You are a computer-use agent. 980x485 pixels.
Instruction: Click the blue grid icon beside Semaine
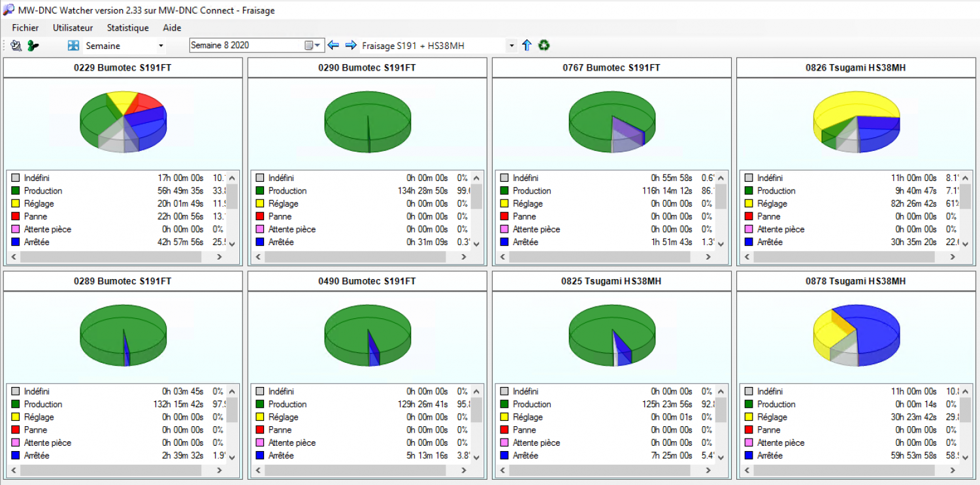click(x=73, y=46)
